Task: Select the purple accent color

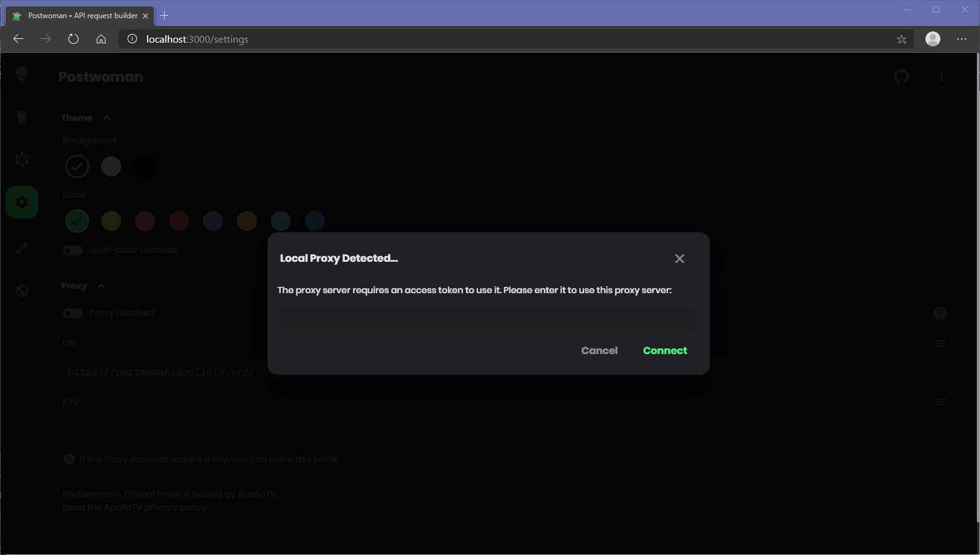Action: 213,221
